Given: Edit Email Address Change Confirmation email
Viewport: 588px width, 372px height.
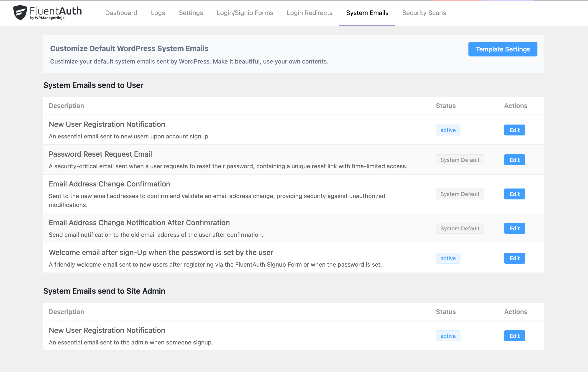Looking at the screenshot, I should click(x=514, y=194).
